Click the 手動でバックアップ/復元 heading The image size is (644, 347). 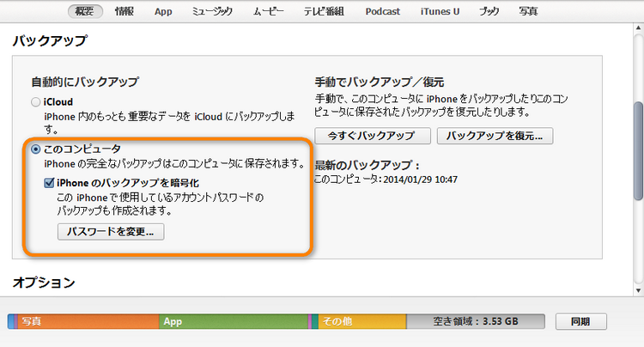(x=379, y=82)
